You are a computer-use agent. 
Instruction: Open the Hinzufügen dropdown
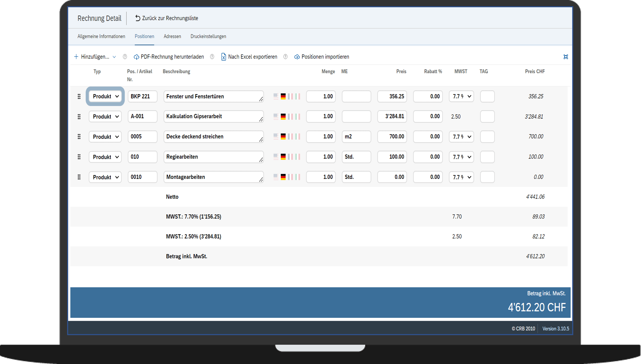(x=95, y=57)
